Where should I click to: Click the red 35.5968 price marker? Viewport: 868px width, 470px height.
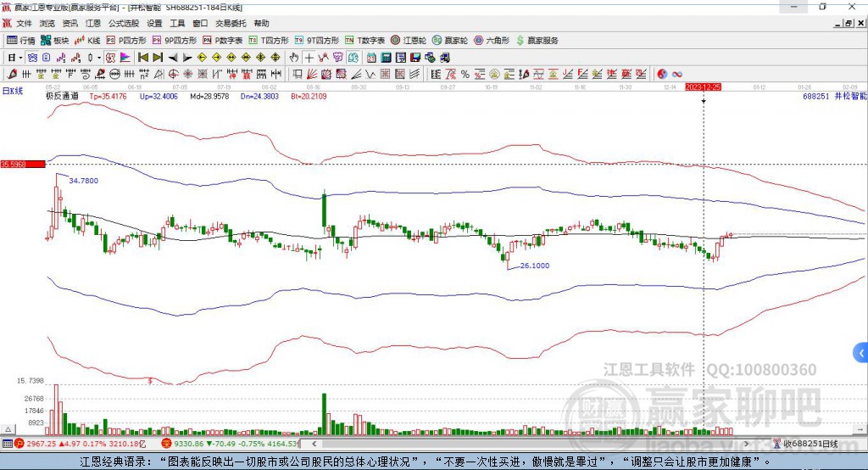(x=23, y=164)
